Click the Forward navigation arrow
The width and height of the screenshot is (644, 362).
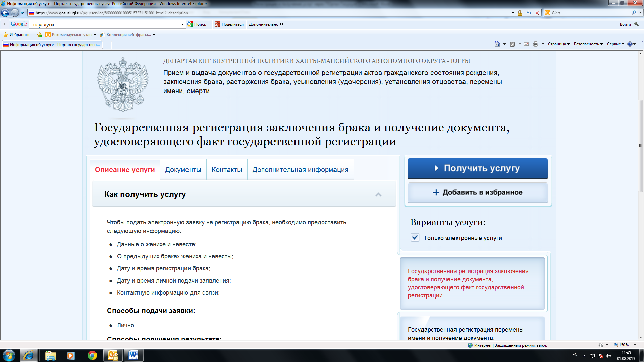pos(15,13)
